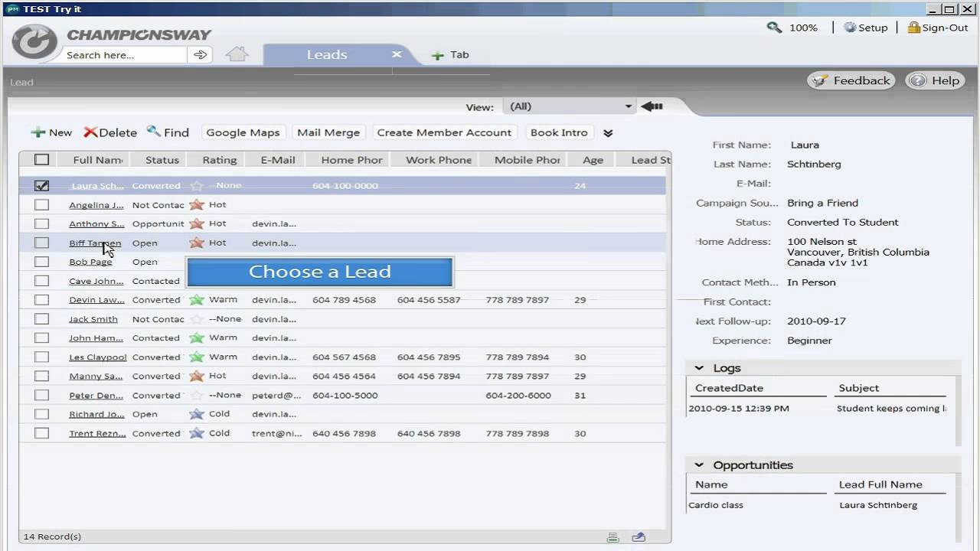
Task: Start a Mail Merge
Action: [328, 132]
